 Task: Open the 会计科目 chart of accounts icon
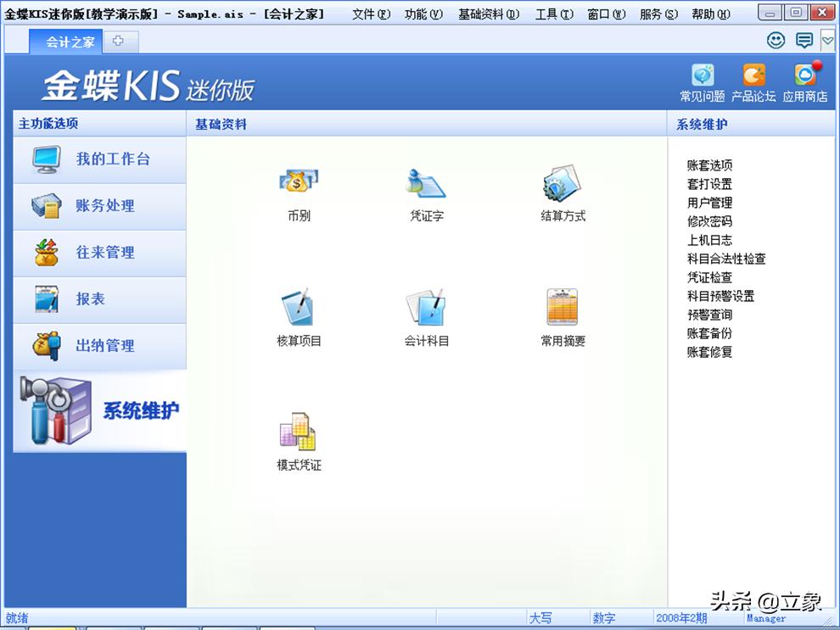[426, 305]
